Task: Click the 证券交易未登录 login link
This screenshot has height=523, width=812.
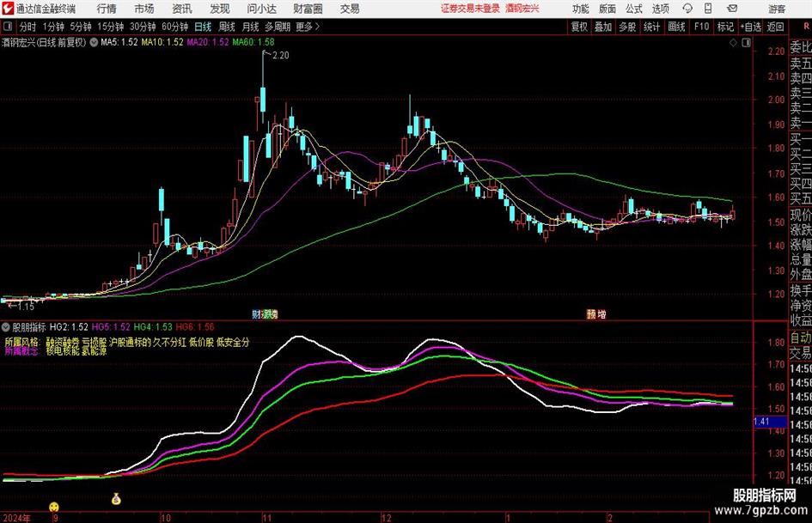Action: coord(470,9)
